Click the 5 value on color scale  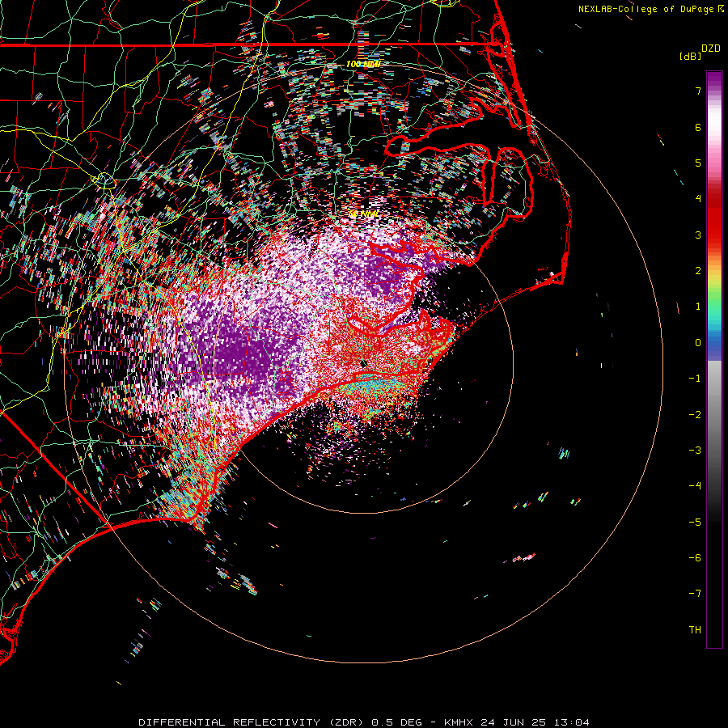[698, 163]
